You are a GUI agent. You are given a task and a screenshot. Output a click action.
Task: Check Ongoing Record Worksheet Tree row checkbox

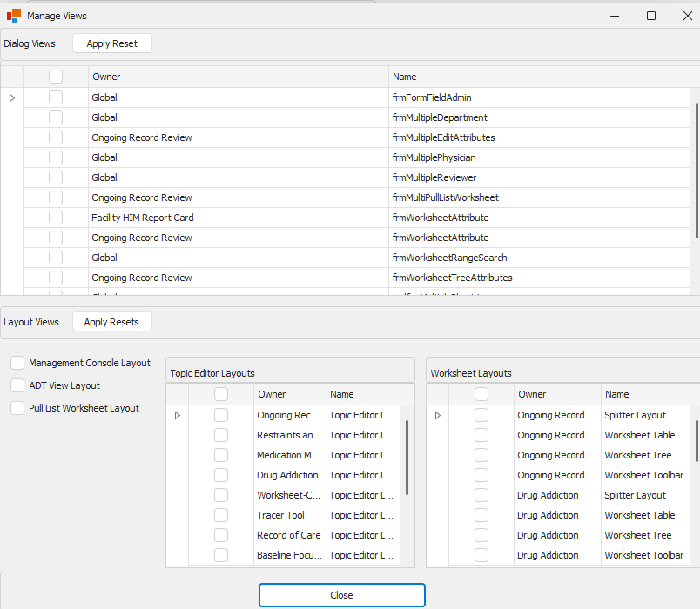(x=481, y=455)
